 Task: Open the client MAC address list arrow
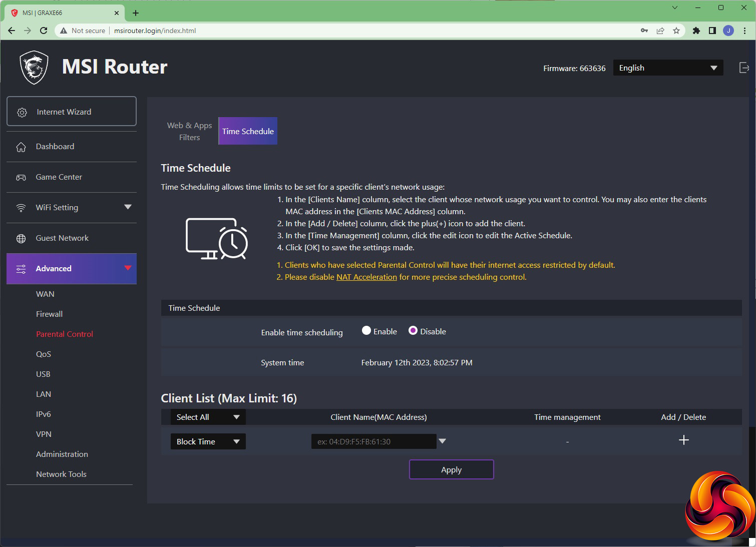442,441
